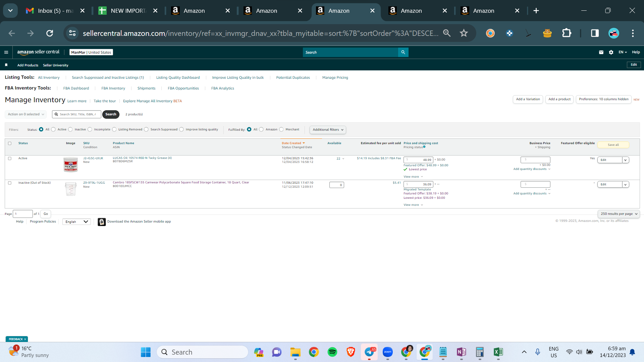
Task: Click the bookmark flag icon beside Add Products
Action: click(x=6, y=65)
